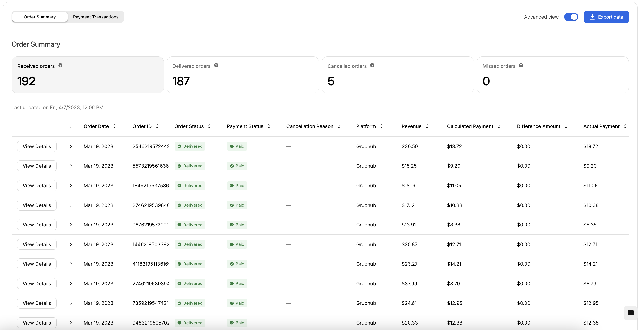The image size is (644, 330).
Task: Click the Export data button
Action: tap(606, 17)
